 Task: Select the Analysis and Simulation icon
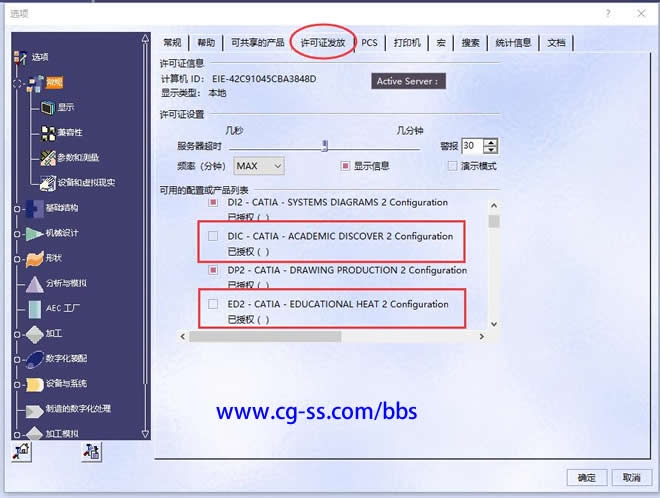click(35, 284)
